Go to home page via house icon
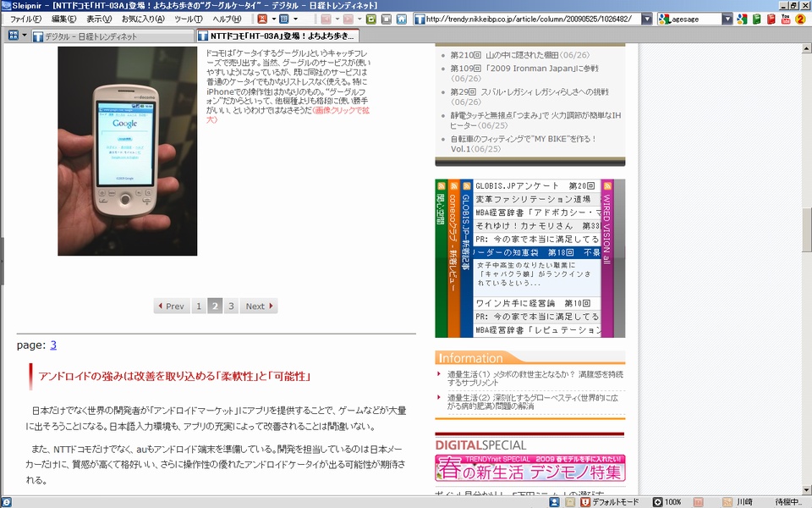The image size is (812, 508). (x=401, y=19)
